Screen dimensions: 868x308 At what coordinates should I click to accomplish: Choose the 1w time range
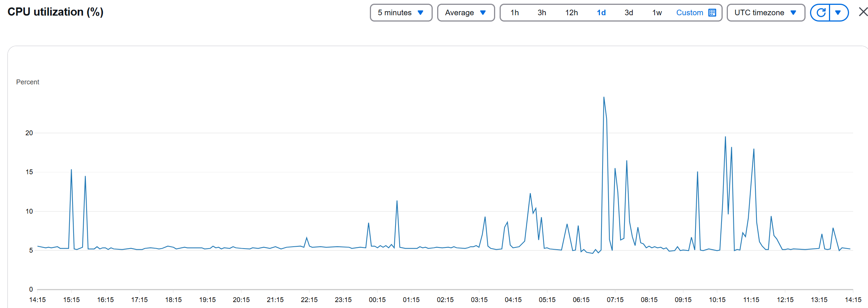click(x=657, y=13)
